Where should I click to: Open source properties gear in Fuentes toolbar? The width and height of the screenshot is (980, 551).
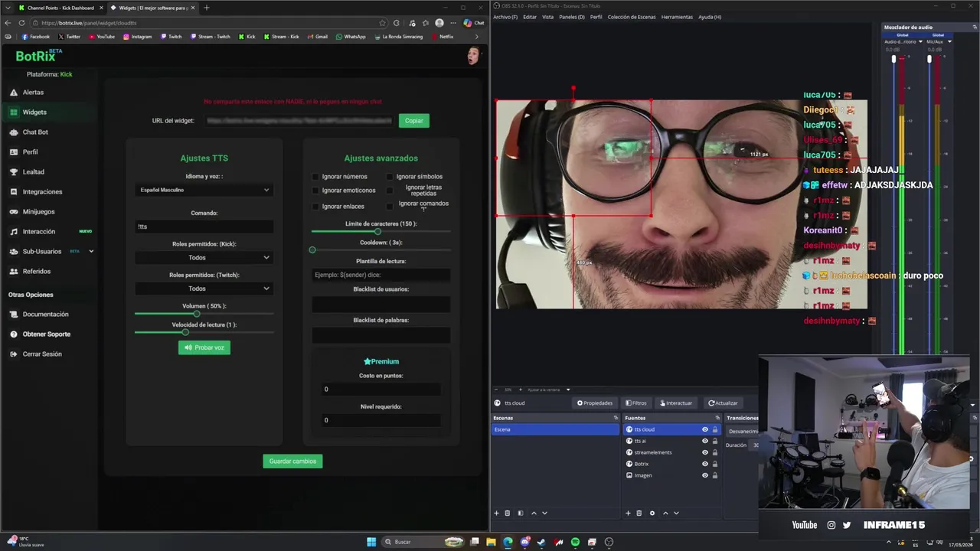tap(652, 514)
